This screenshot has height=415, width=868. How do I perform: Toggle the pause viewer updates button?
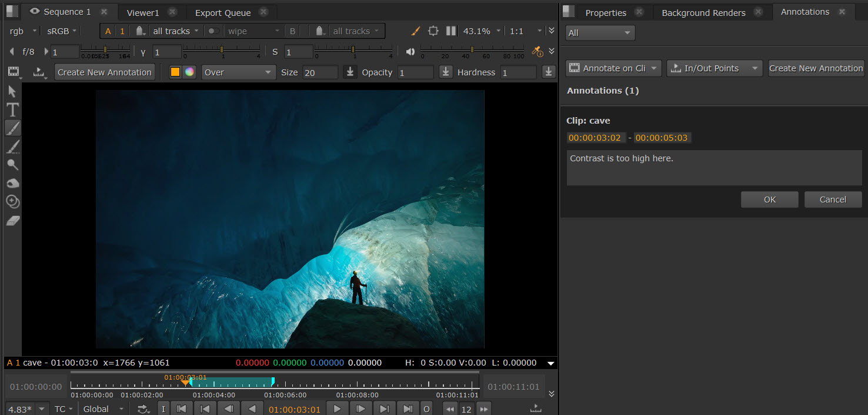(451, 31)
